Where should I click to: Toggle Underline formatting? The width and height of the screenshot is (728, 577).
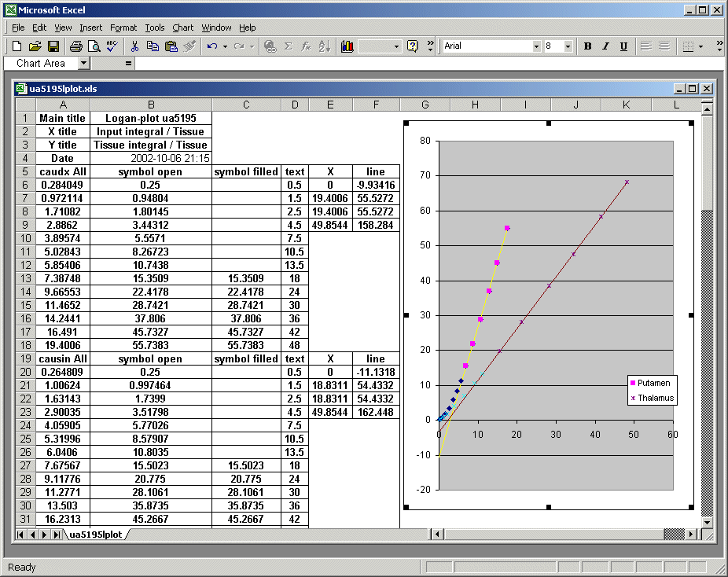[x=623, y=46]
